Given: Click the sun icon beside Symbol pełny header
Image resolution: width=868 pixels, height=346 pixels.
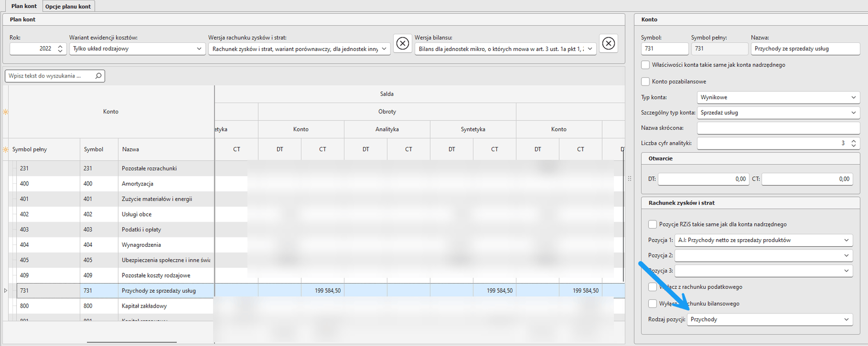Looking at the screenshot, I should click(6, 150).
